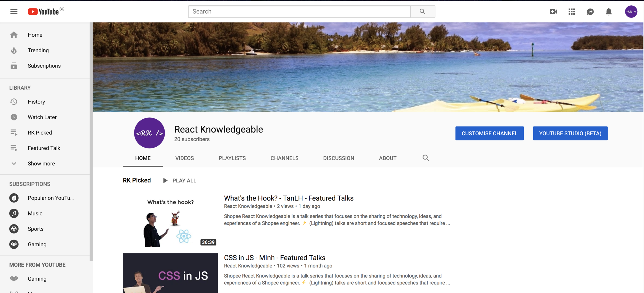Search within the channel using magnifier icon
This screenshot has width=644, height=293.
[x=426, y=158]
